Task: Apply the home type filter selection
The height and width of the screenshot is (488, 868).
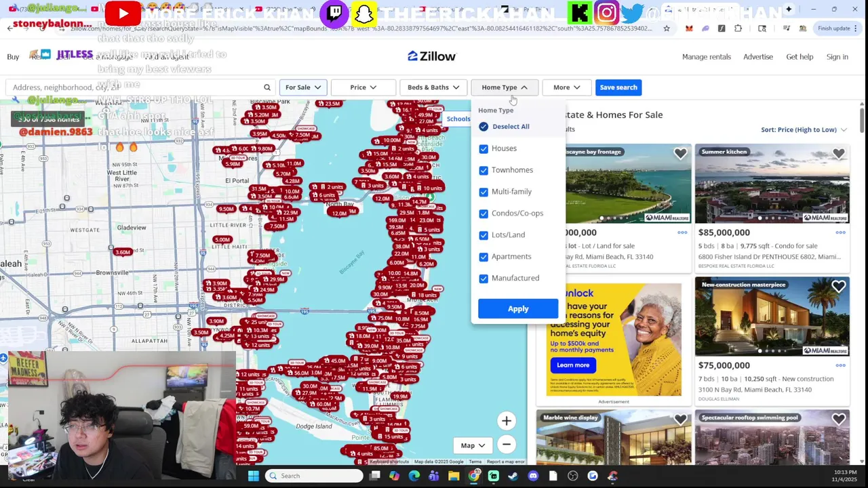Action: [x=518, y=308]
